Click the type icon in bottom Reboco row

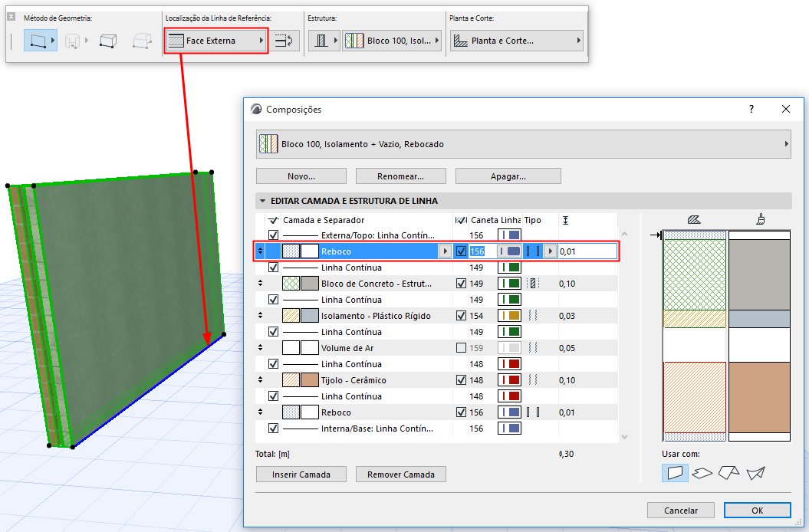click(533, 412)
